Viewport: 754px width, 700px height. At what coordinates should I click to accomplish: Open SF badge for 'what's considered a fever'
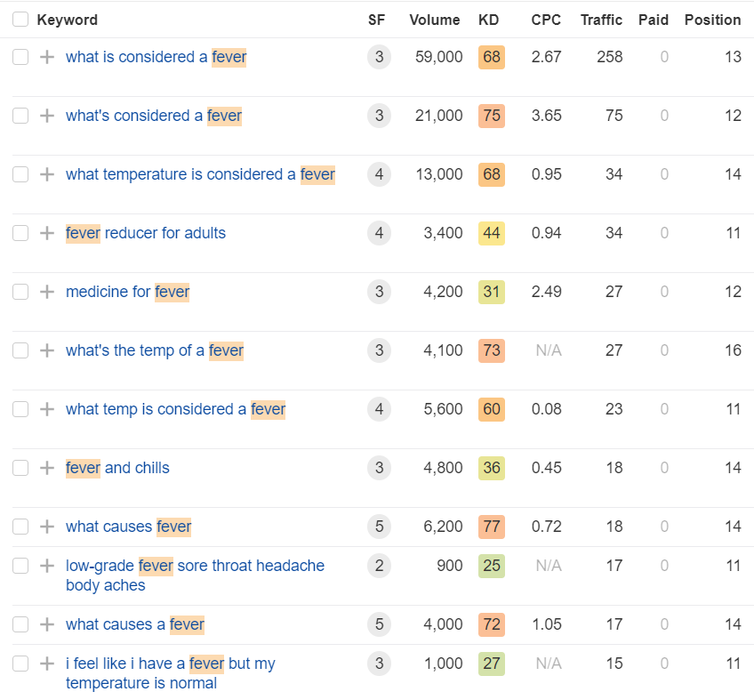379,116
